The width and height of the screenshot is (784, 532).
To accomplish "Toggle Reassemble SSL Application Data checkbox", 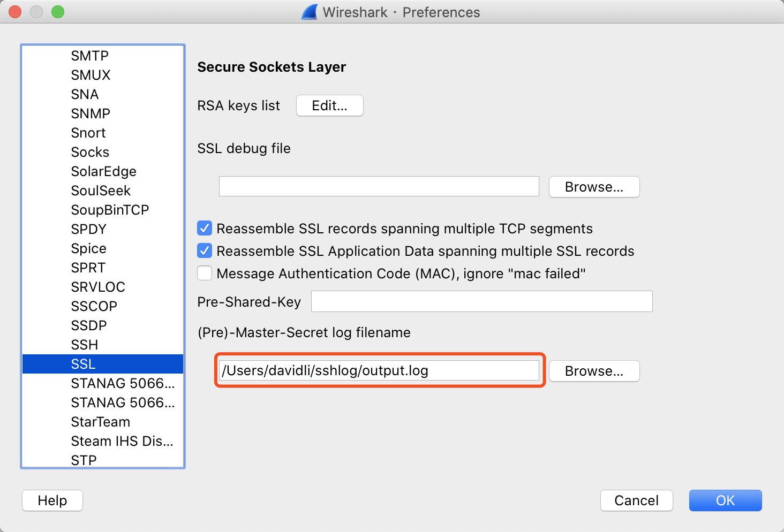I will (205, 251).
